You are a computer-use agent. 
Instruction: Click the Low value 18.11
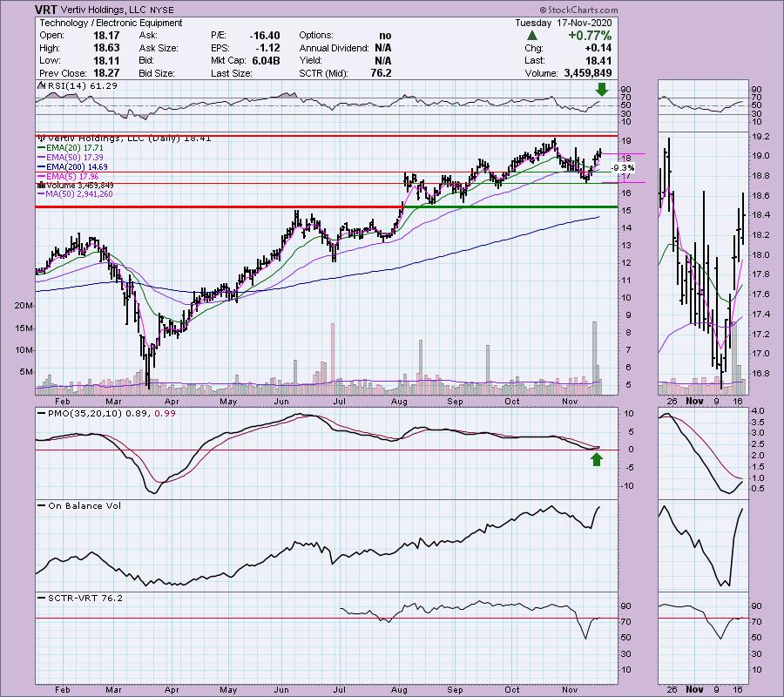(x=106, y=60)
